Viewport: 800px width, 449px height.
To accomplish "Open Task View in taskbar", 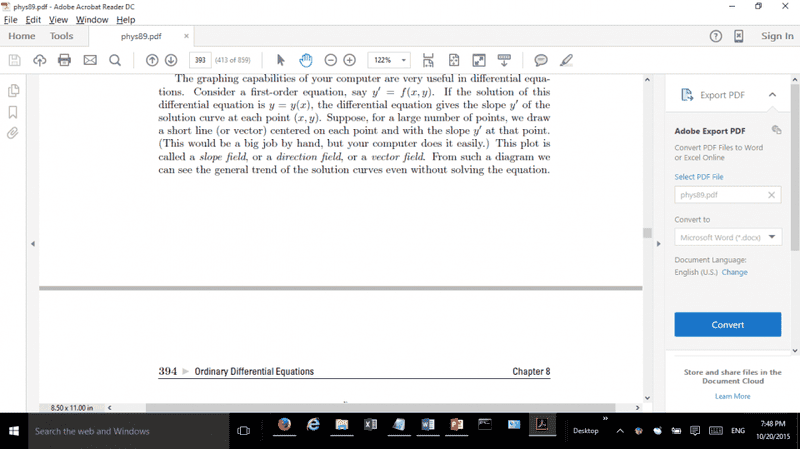I will [x=243, y=431].
